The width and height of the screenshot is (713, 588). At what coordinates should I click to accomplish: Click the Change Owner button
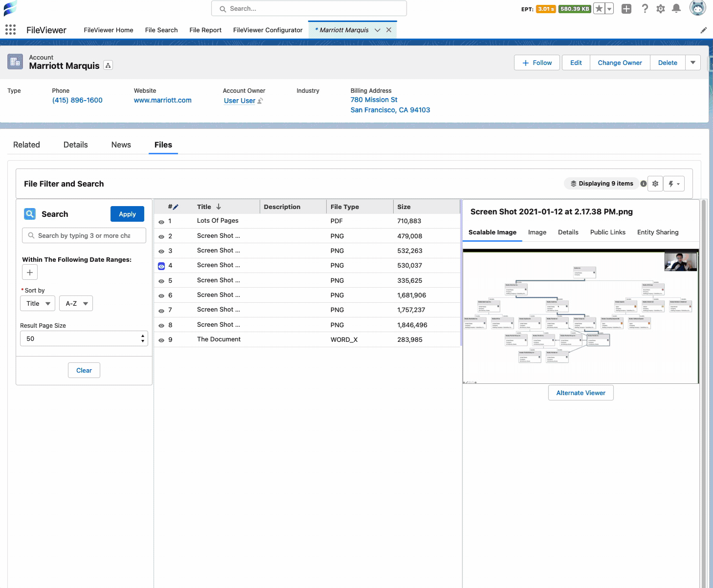pos(620,63)
